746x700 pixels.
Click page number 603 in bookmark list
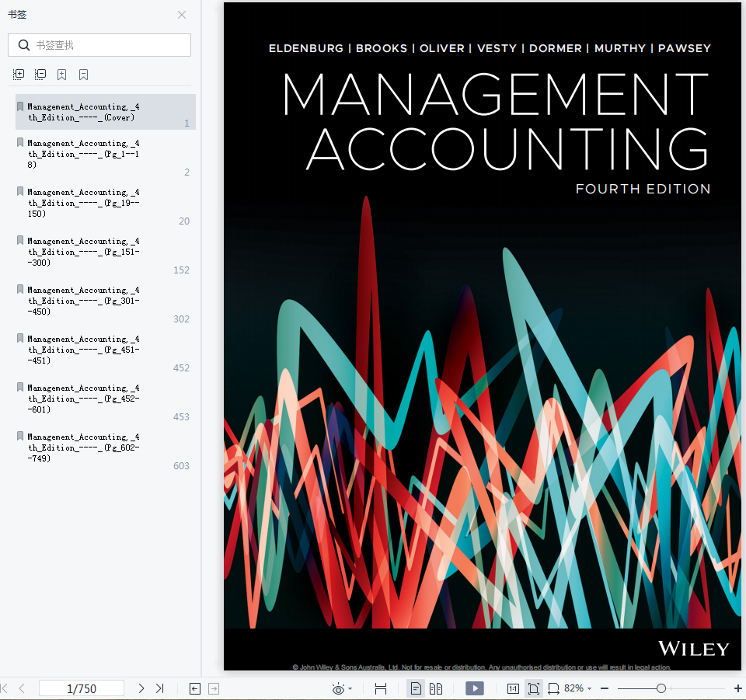coord(181,466)
